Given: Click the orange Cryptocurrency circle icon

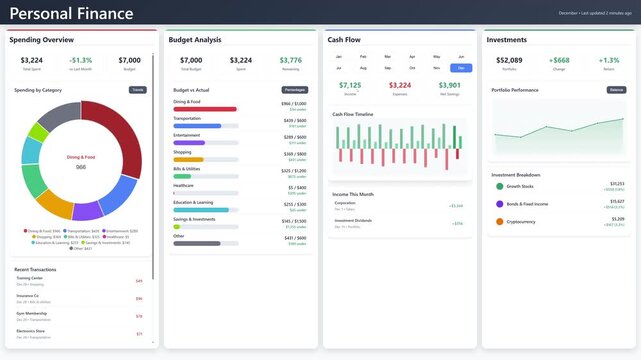Looking at the screenshot, I should tap(499, 221).
